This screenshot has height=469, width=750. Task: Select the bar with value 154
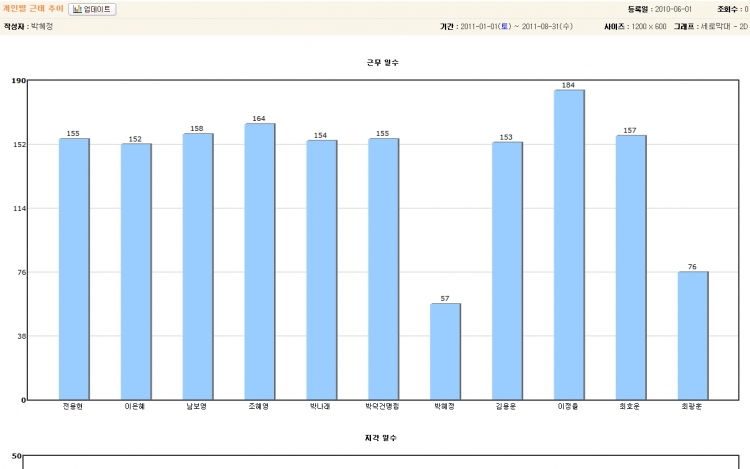click(322, 269)
